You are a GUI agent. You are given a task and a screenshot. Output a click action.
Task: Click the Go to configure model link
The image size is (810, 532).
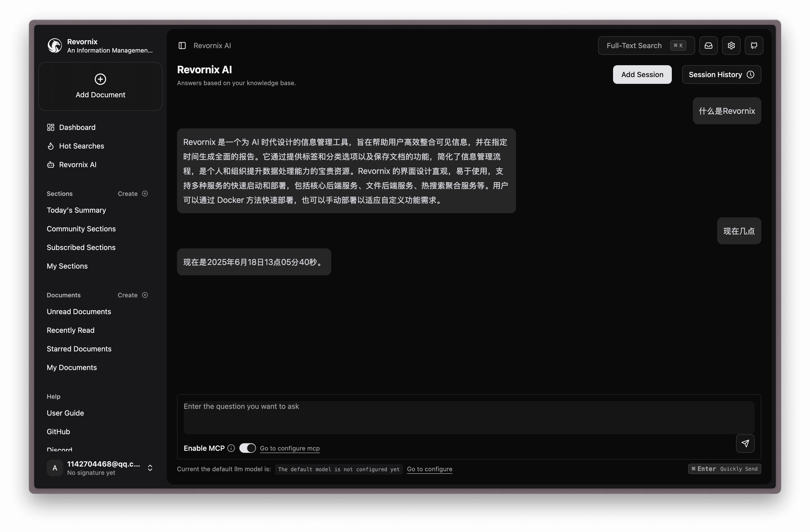click(430, 469)
